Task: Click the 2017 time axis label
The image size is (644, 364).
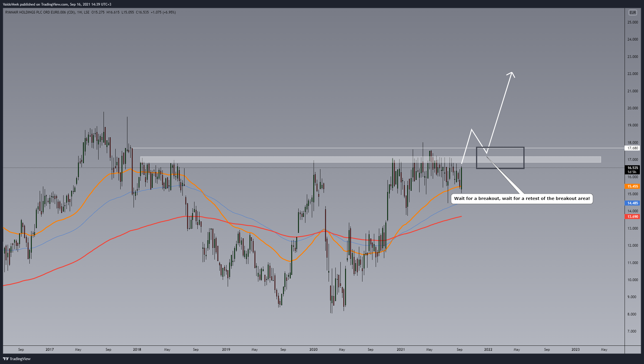Action: 50,350
